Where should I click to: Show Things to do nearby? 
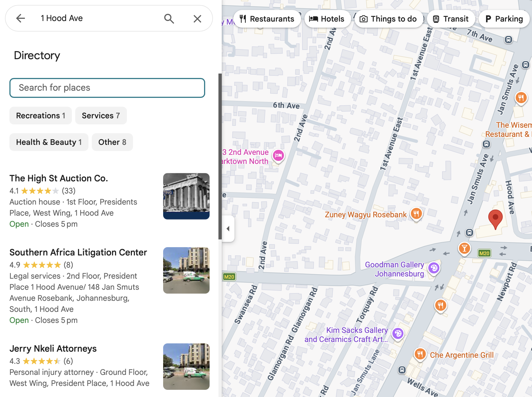[x=388, y=19]
